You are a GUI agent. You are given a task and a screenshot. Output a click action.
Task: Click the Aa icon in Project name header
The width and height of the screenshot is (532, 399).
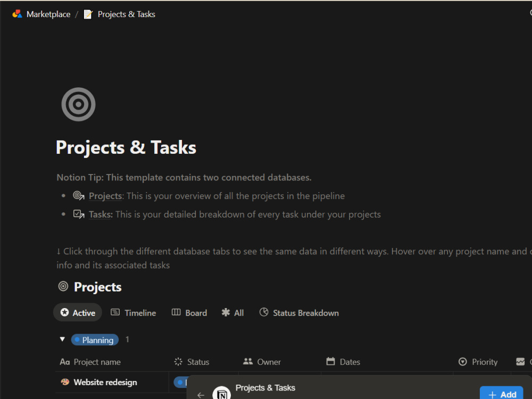[65, 362]
